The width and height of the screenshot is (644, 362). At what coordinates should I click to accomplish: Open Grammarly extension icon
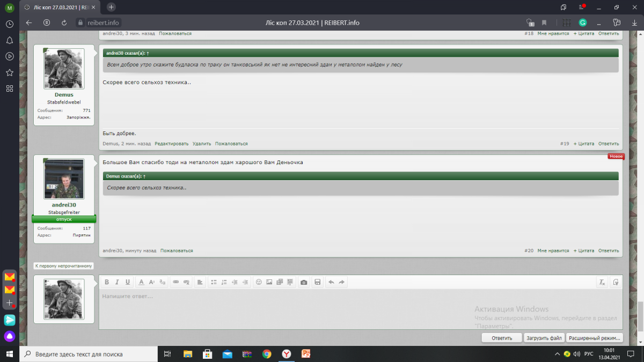[583, 23]
